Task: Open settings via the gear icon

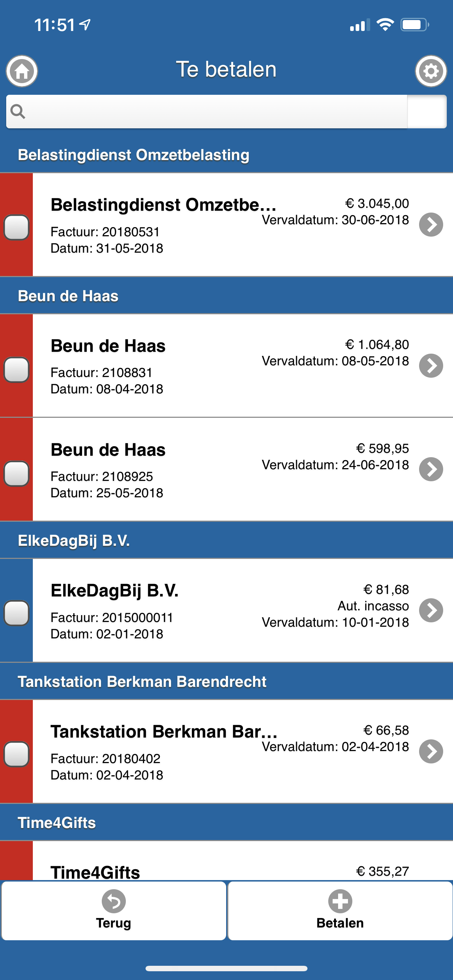Action: coord(430,71)
